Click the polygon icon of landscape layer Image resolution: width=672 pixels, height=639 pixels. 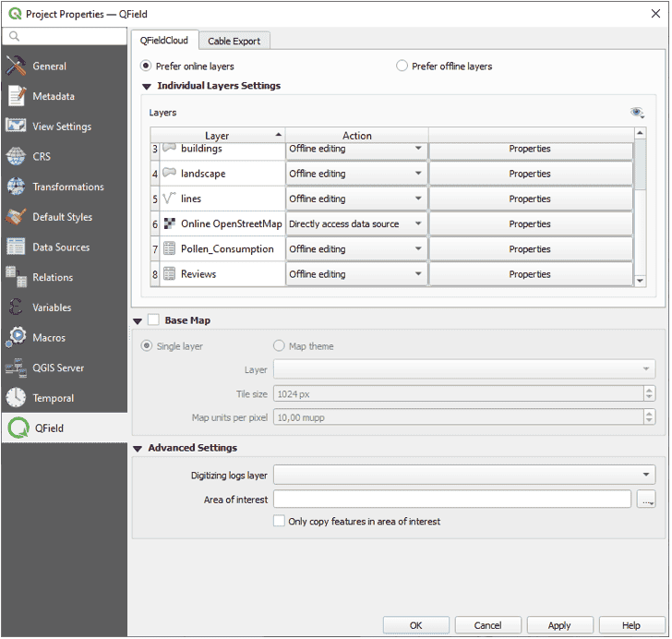(169, 174)
